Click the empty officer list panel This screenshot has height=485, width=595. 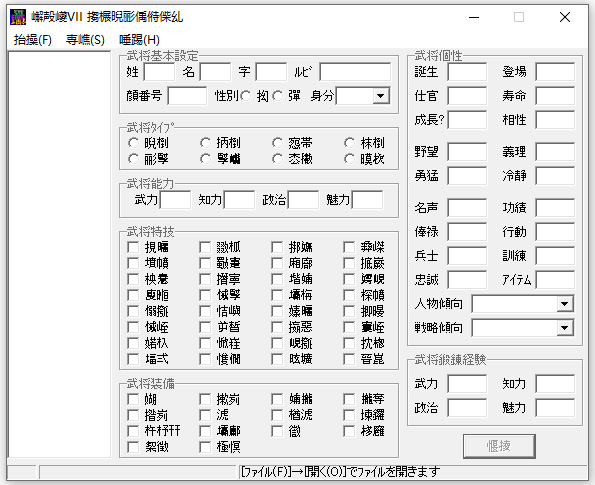(60, 254)
